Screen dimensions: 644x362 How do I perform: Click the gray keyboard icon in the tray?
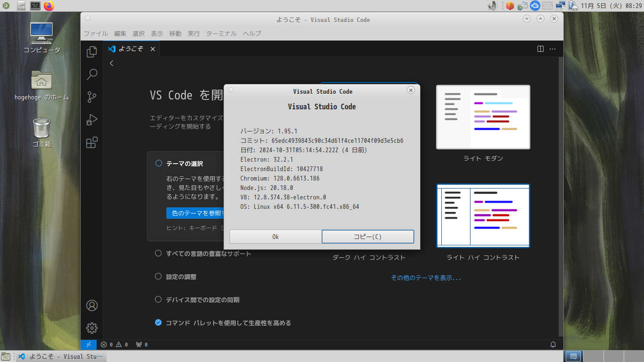click(547, 6)
